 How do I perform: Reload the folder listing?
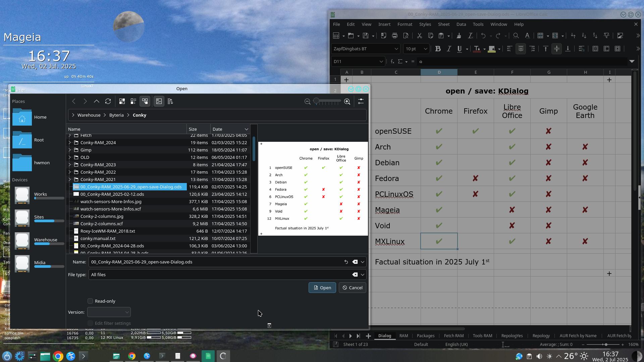(108, 101)
